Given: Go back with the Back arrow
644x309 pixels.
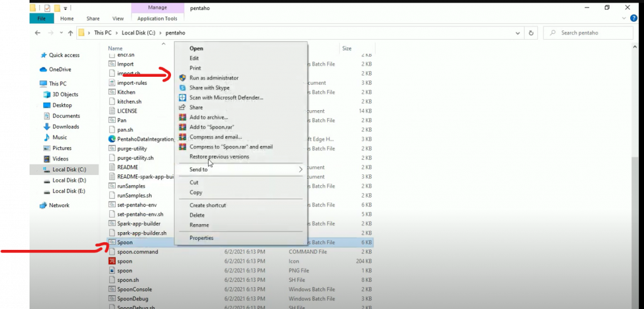Looking at the screenshot, I should pos(37,33).
